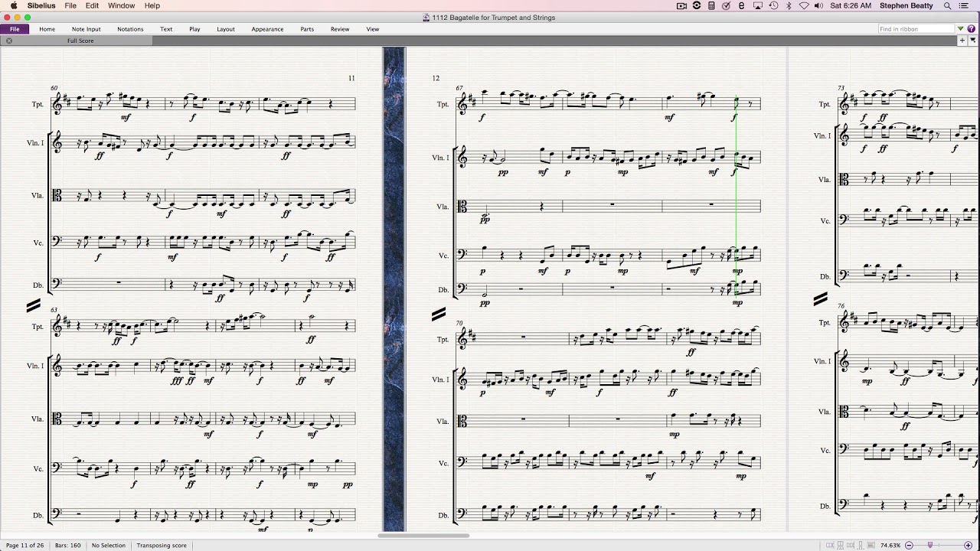Screen dimensions: 980x551
Task: Open the Parts ribbon tab
Action: [307, 29]
